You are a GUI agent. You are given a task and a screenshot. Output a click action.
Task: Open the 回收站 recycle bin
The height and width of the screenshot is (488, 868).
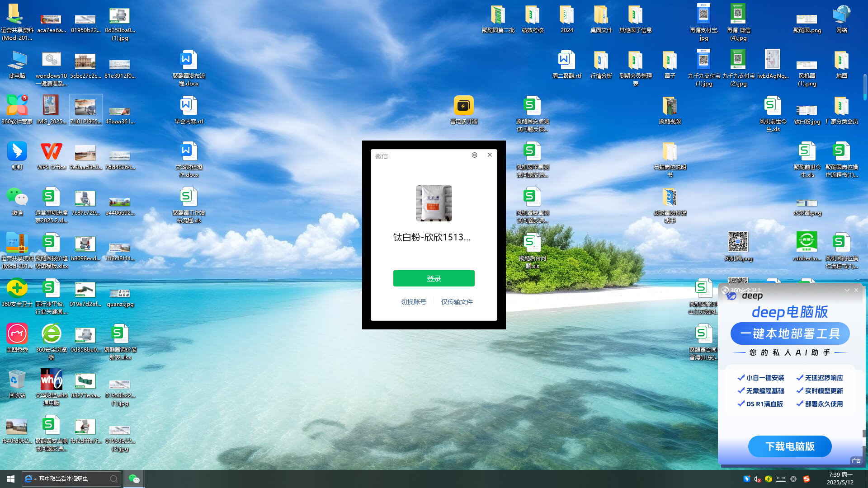tap(17, 380)
